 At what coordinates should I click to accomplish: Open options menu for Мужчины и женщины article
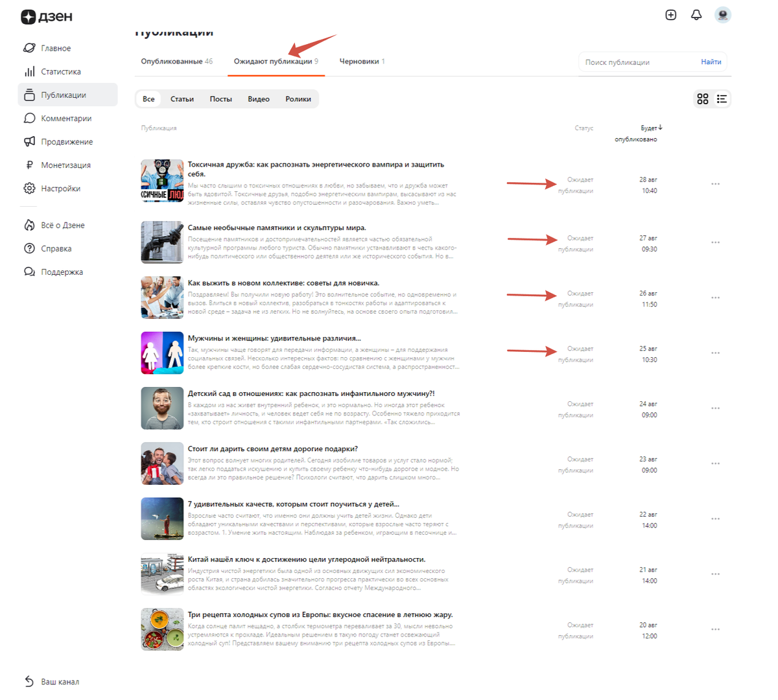[x=716, y=353]
